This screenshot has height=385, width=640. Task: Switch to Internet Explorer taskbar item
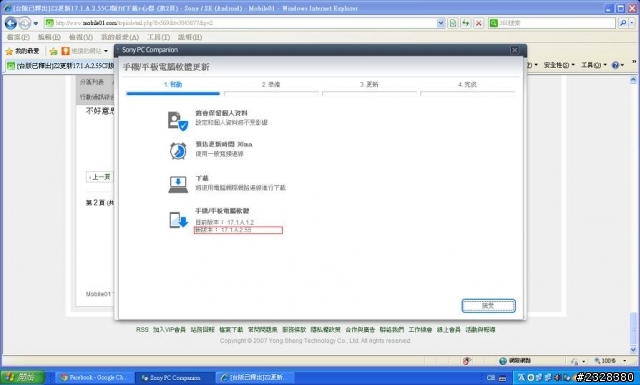(254, 378)
